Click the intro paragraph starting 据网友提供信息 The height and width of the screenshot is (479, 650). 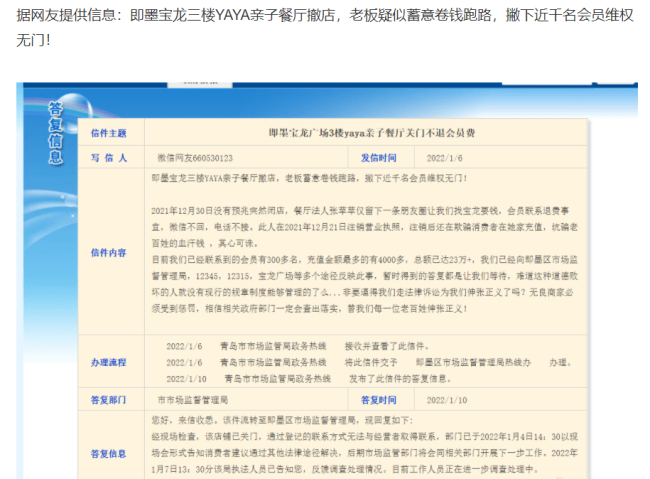tap(325, 28)
